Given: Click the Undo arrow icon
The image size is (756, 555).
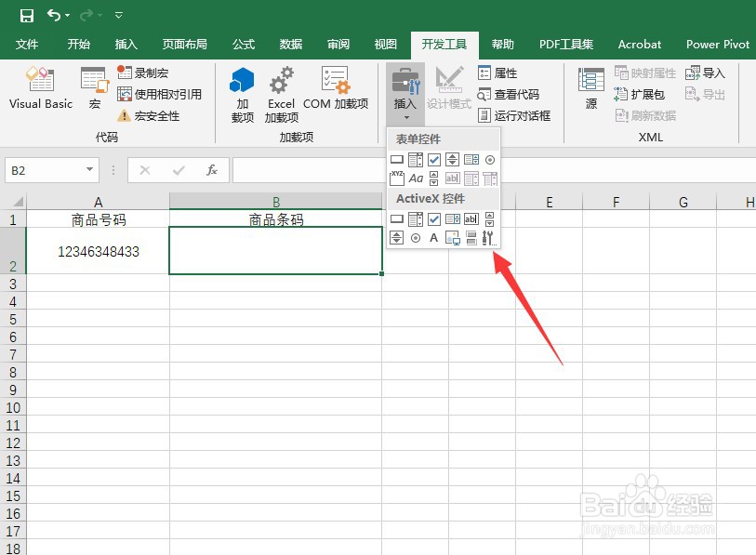Looking at the screenshot, I should [x=53, y=16].
